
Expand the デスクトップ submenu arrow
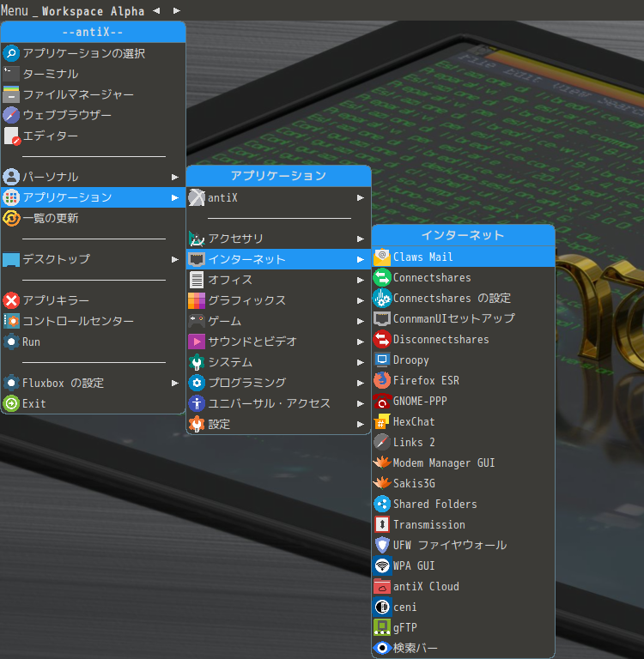coord(175,260)
